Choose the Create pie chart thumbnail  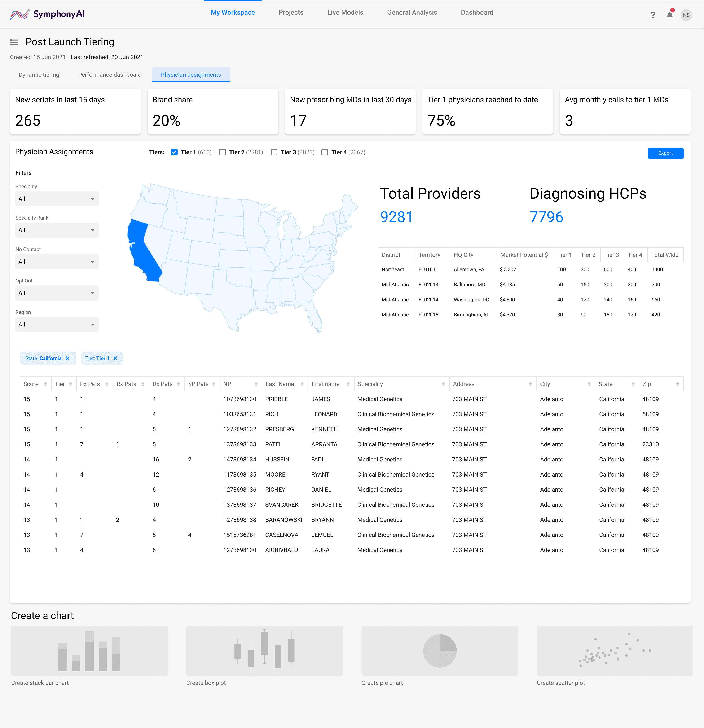pos(440,651)
